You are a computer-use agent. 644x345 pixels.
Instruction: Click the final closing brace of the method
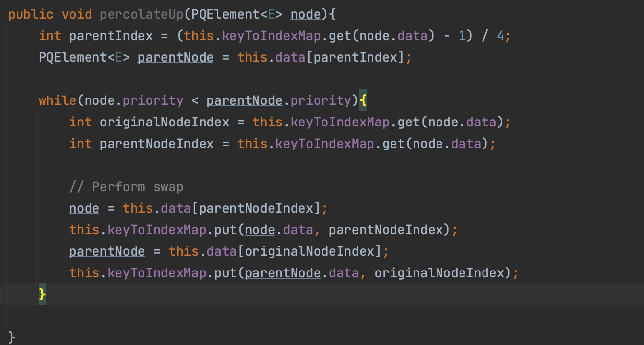pyautogui.click(x=12, y=337)
